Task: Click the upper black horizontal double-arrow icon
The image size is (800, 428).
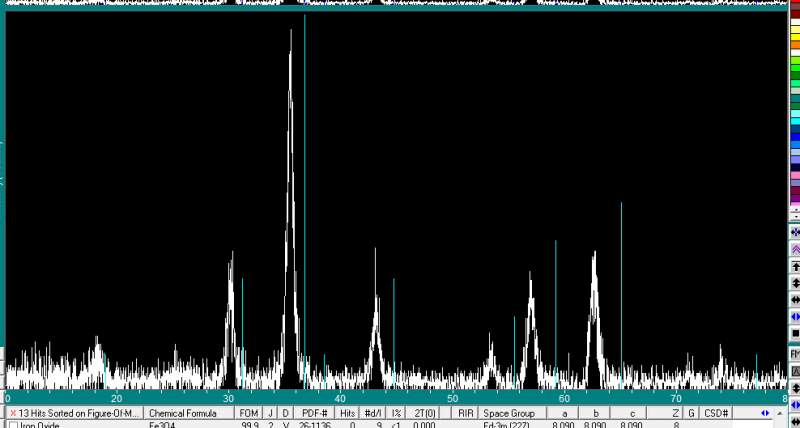Action: point(795,300)
